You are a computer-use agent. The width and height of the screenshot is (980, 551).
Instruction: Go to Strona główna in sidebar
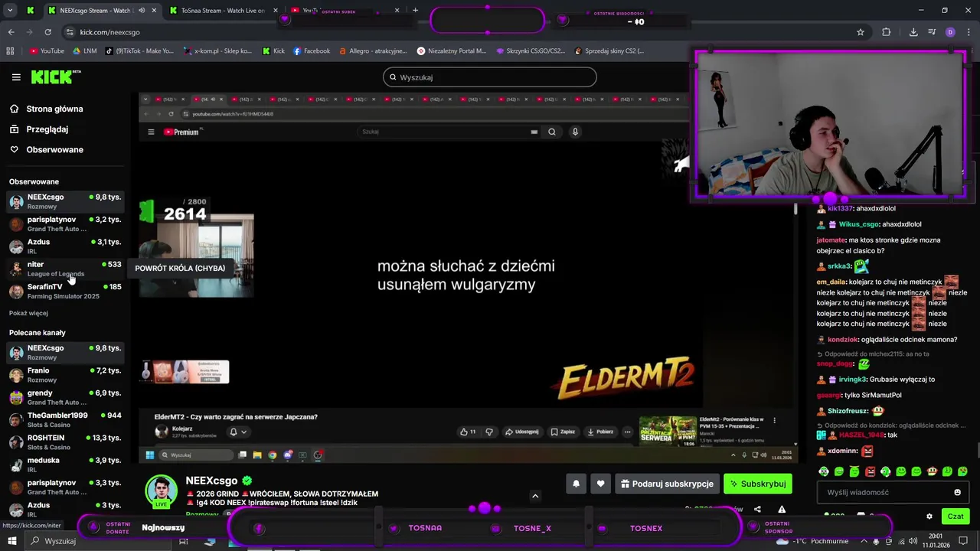(x=54, y=109)
